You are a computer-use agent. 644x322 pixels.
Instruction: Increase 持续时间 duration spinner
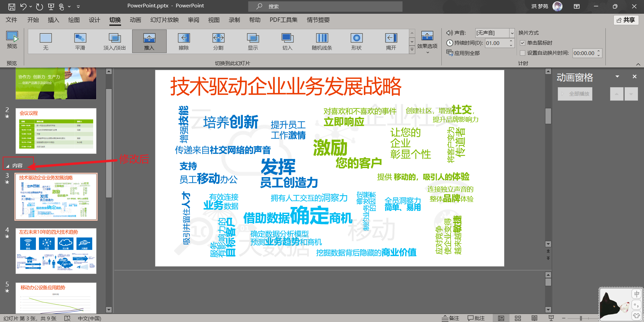[511, 41]
